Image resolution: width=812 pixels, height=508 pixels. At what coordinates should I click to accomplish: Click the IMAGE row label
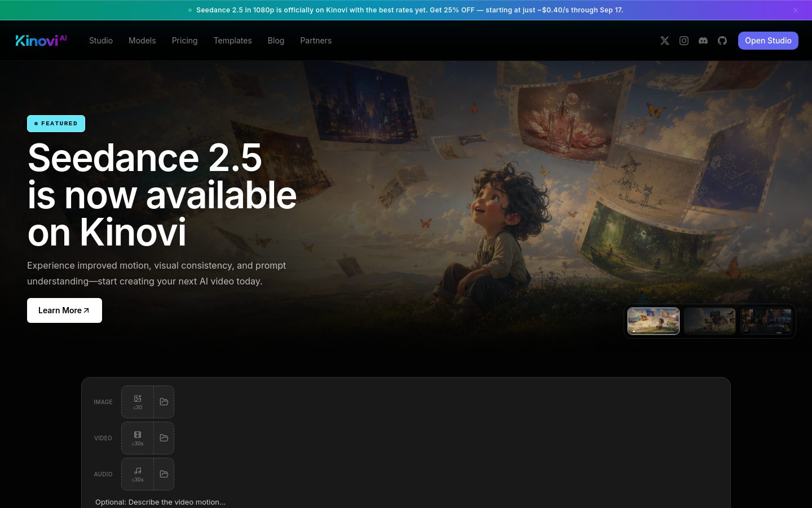103,402
